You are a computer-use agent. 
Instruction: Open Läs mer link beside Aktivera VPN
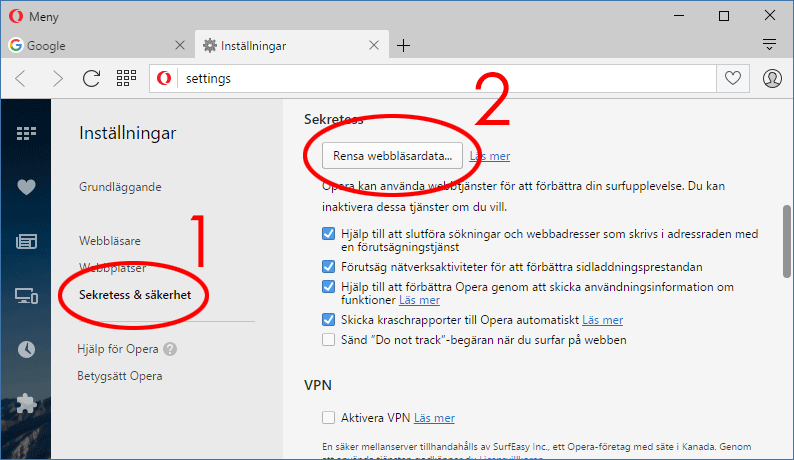pos(434,418)
